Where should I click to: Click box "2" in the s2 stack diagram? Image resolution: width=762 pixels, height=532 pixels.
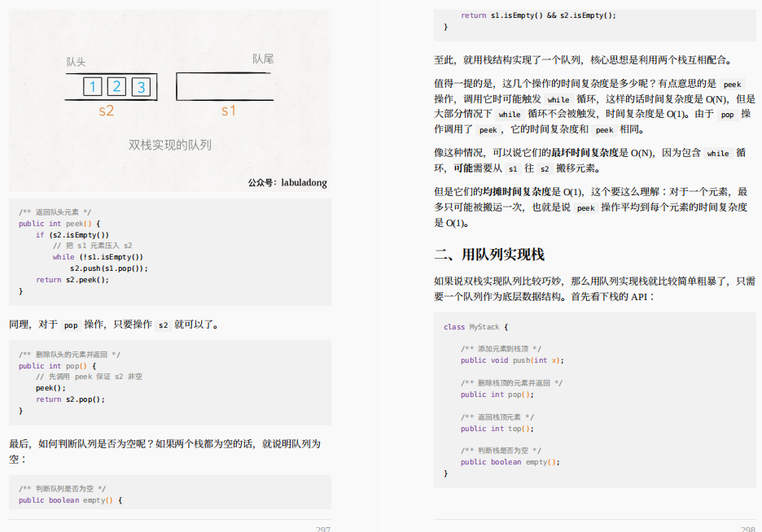[x=116, y=87]
